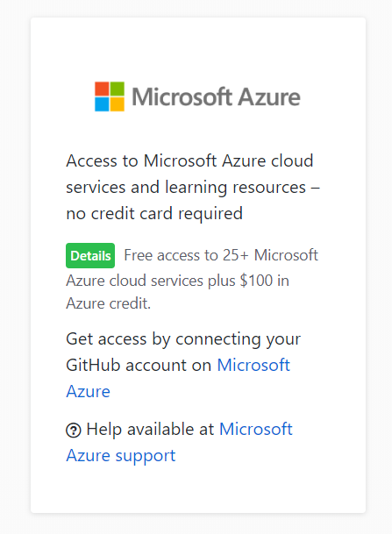Click the 'Free access to 25+ Microsoft' text
This screenshot has width=392, height=534.
click(221, 255)
